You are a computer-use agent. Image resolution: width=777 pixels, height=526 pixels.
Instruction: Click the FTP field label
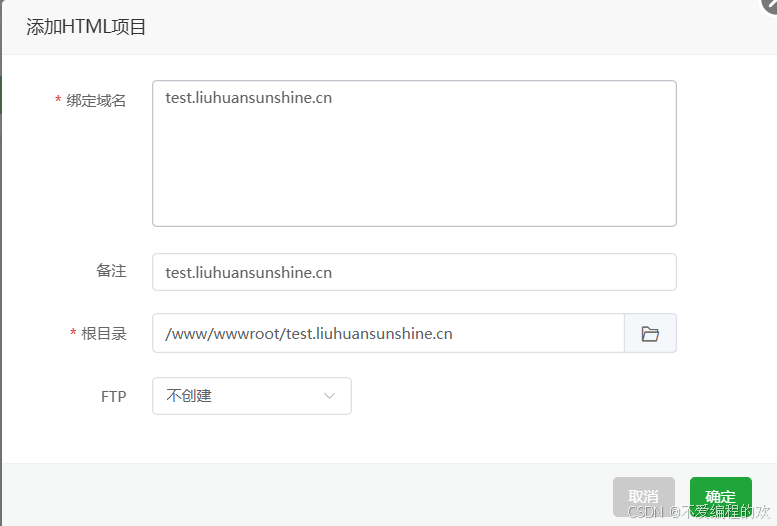[x=114, y=397]
